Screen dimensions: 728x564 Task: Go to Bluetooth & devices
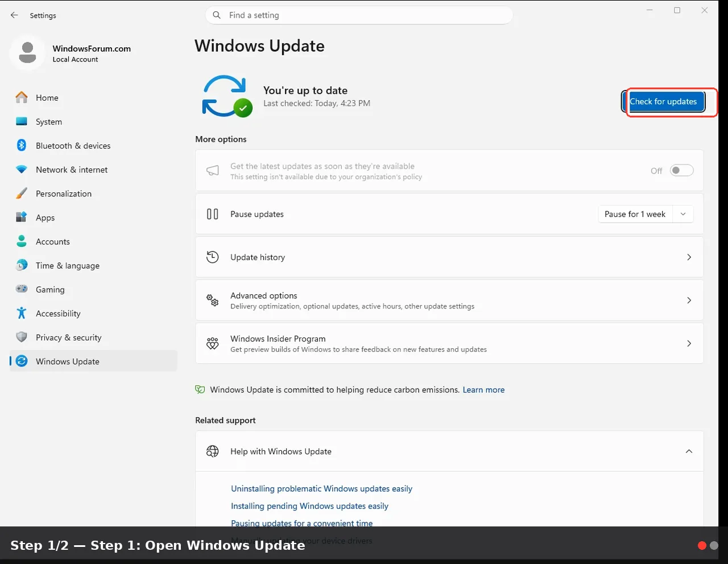point(93,146)
